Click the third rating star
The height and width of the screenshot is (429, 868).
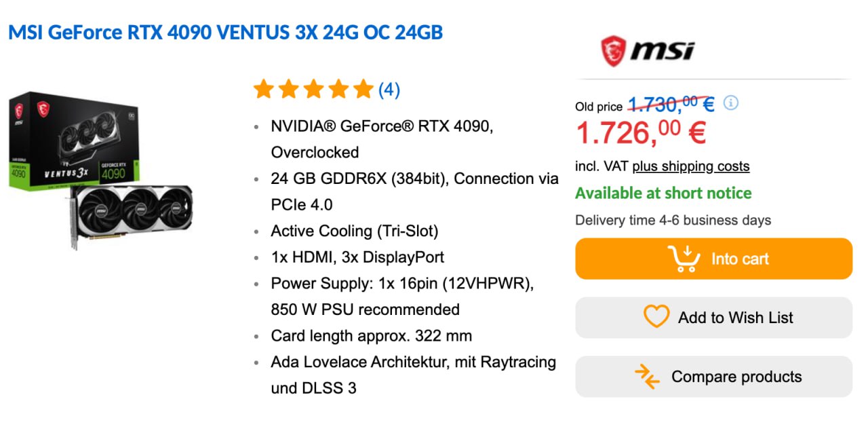[313, 89]
